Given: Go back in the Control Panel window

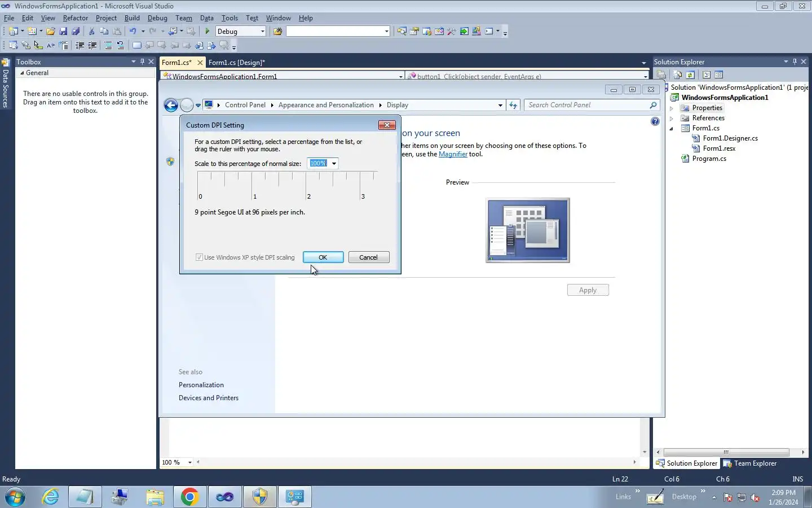Looking at the screenshot, I should coord(171,105).
